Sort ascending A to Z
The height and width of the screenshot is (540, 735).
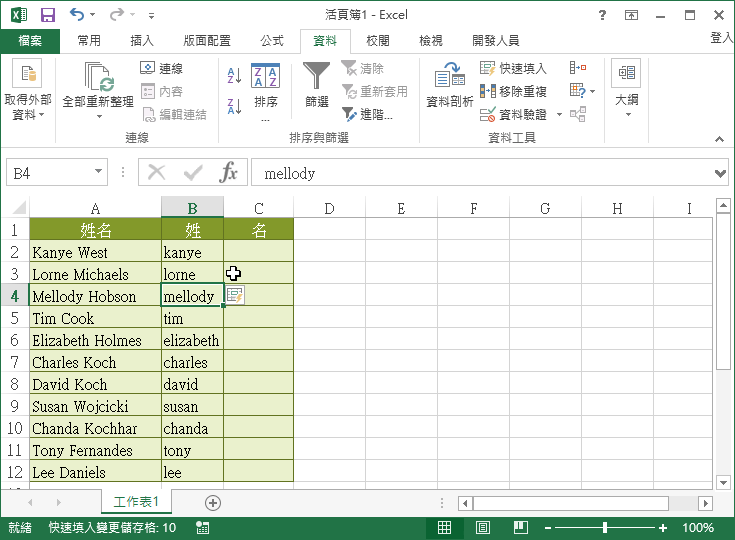pyautogui.click(x=234, y=75)
